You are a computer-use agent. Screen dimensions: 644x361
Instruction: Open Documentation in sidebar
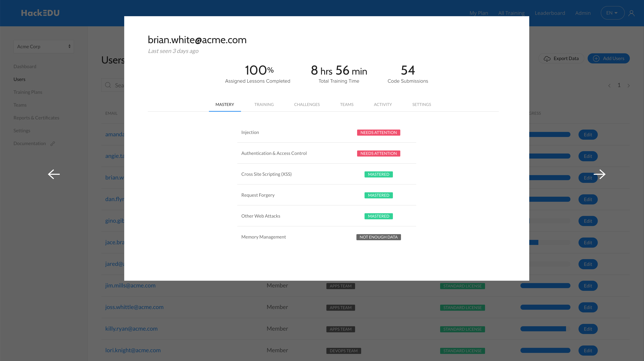30,143
